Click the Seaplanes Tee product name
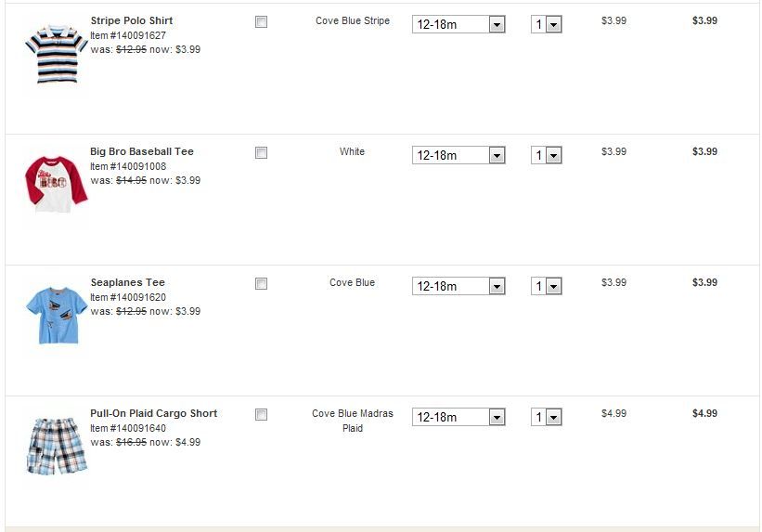This screenshot has width=762, height=532. pyautogui.click(x=128, y=282)
